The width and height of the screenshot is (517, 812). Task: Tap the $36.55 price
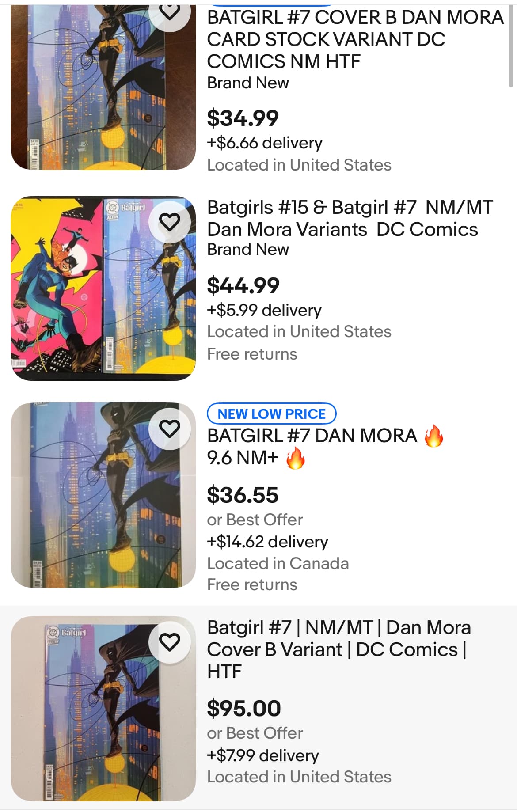click(x=243, y=495)
